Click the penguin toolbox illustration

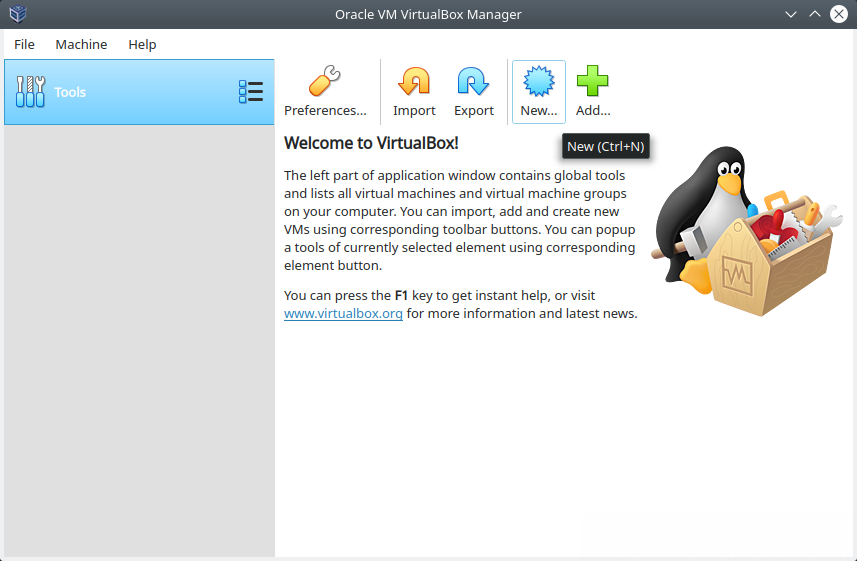747,231
